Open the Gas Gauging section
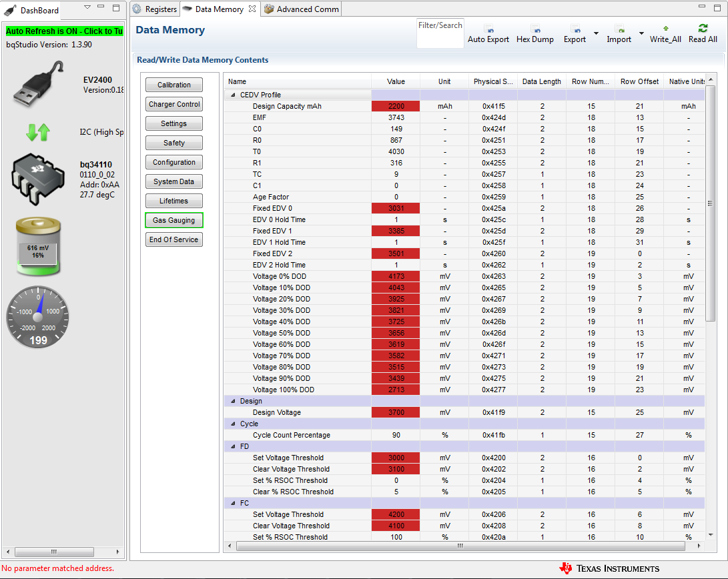This screenshot has width=728, height=579. click(174, 220)
